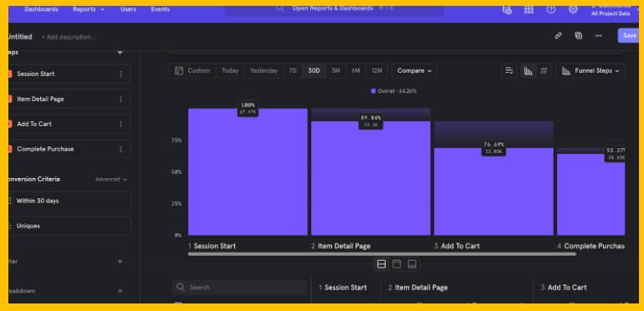Add a filter with the plus icon
Viewport: 644px width, 311px height.
pyautogui.click(x=120, y=262)
